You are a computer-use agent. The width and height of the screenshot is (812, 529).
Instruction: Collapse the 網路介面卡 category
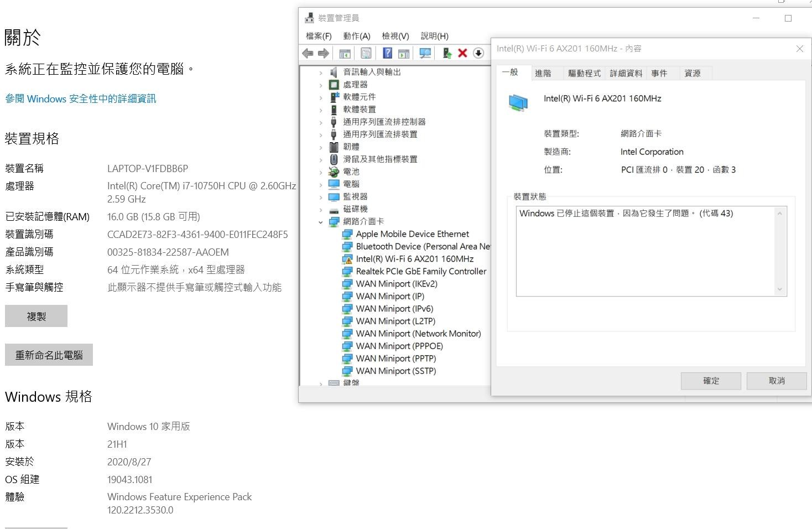coord(320,221)
